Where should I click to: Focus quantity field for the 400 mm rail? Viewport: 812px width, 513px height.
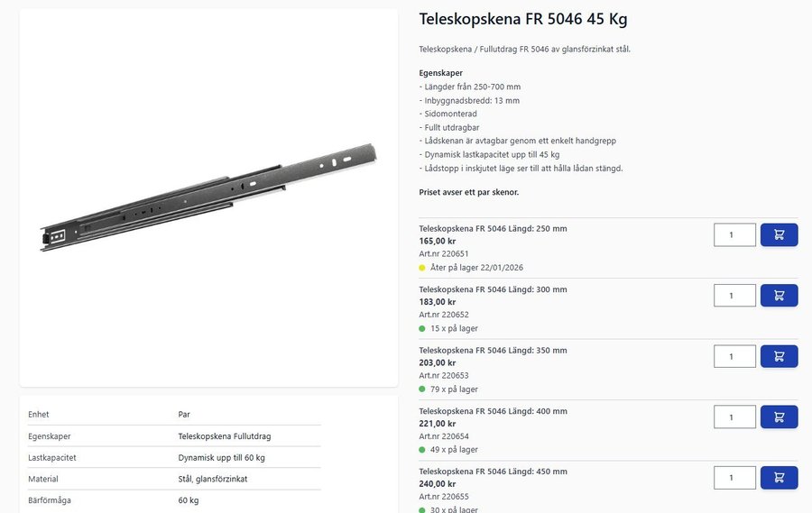point(734,417)
